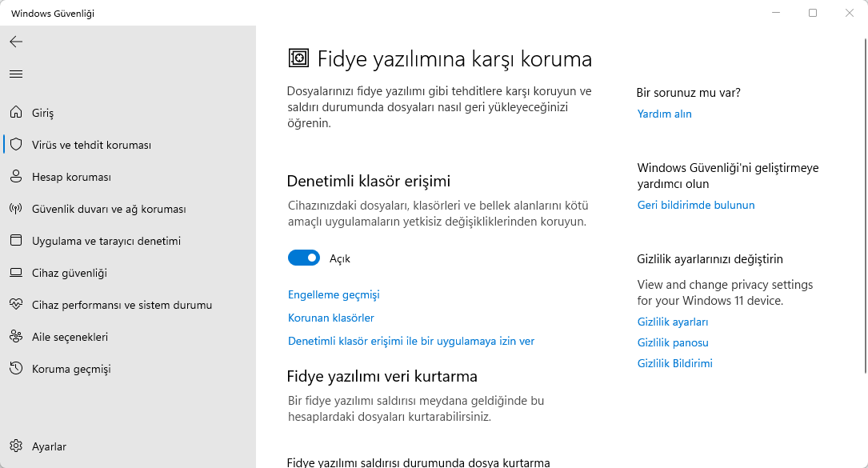
Task: Click the vertical scrollbar on the right
Action: [863, 200]
